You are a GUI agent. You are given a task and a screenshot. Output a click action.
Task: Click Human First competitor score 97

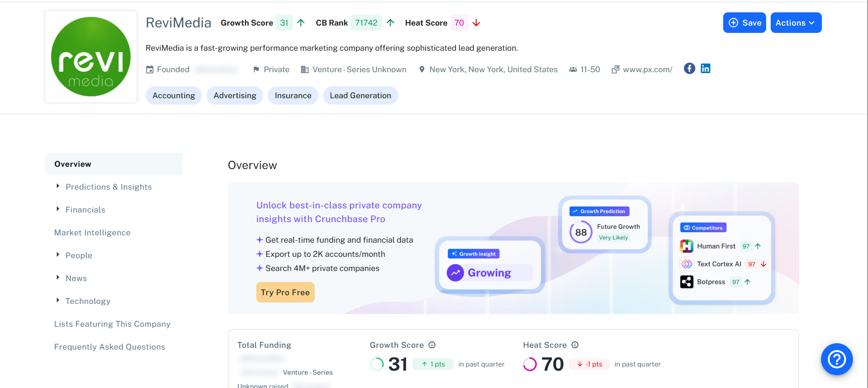pos(746,246)
